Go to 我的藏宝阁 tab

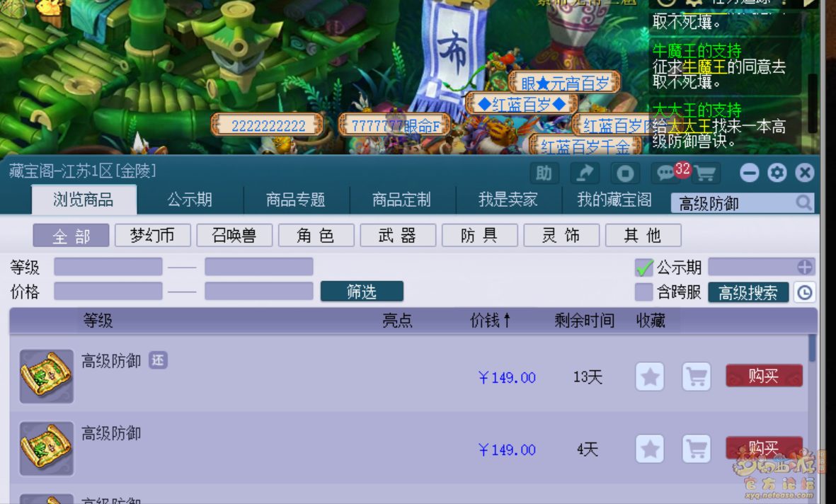coord(614,200)
